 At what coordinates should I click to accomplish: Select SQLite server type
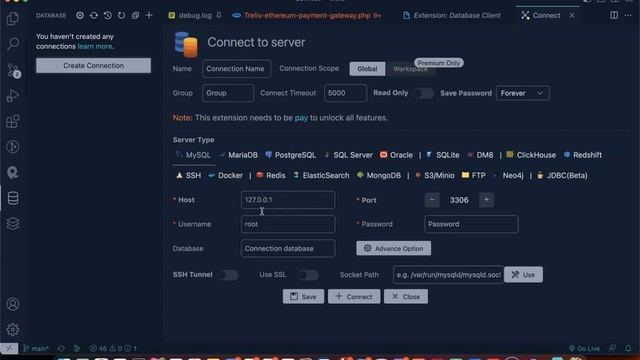(x=443, y=155)
